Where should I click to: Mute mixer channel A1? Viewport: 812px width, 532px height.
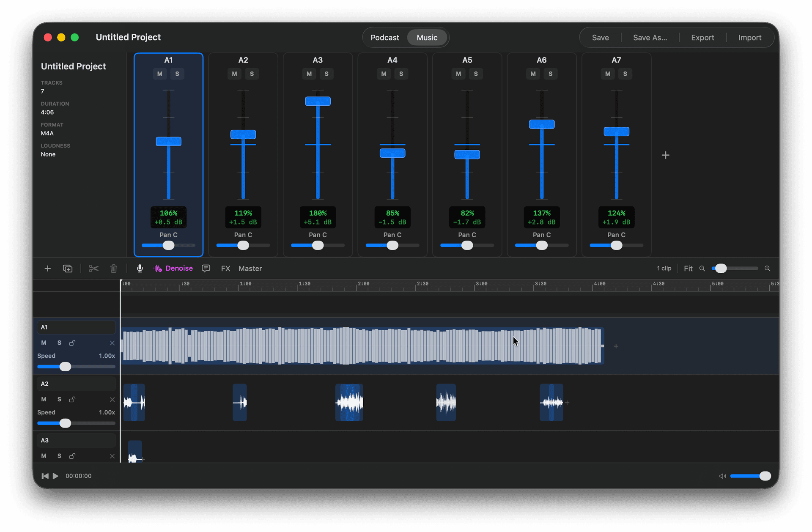coord(159,74)
